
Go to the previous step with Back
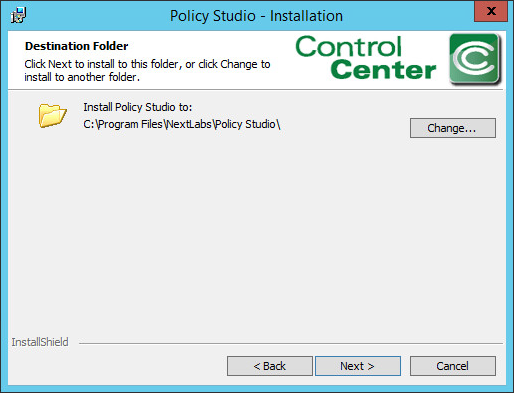click(270, 366)
